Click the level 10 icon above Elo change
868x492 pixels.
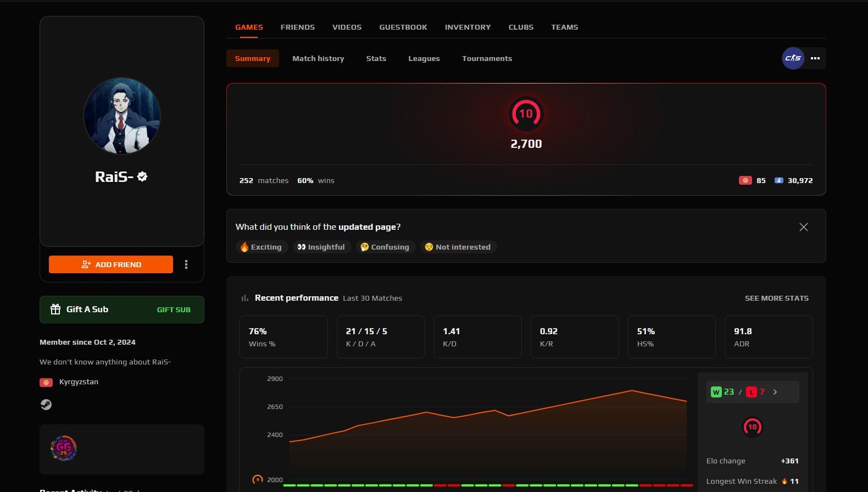[x=752, y=427]
